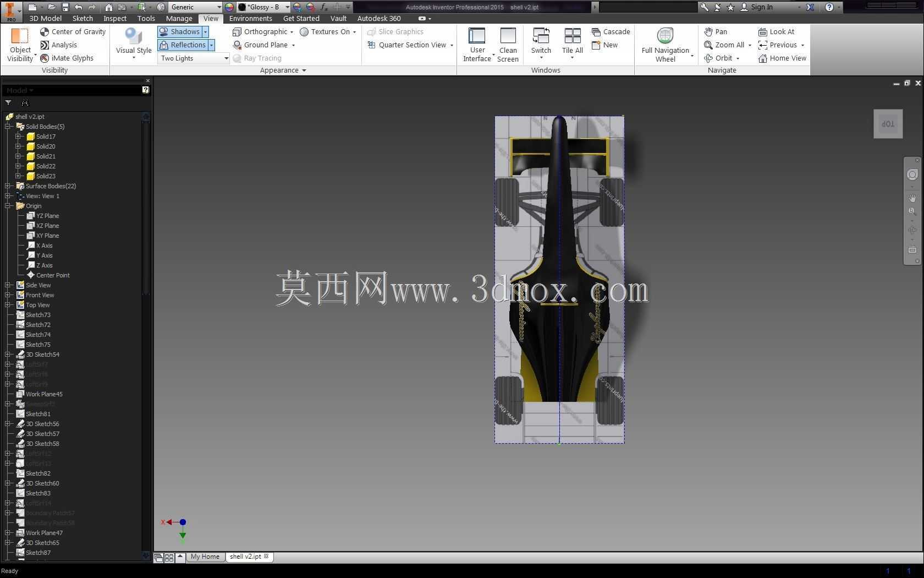Return to Home View
This screenshot has height=578, width=924.
click(x=782, y=58)
